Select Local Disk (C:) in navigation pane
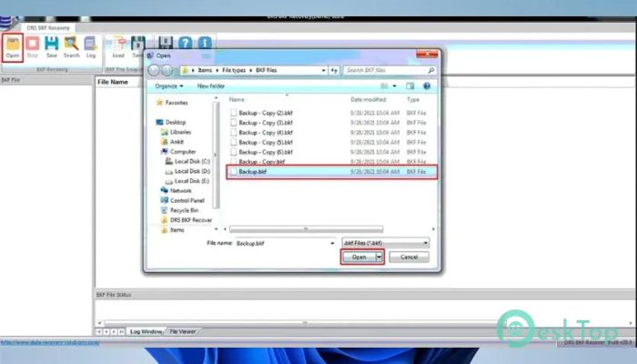 187,161
